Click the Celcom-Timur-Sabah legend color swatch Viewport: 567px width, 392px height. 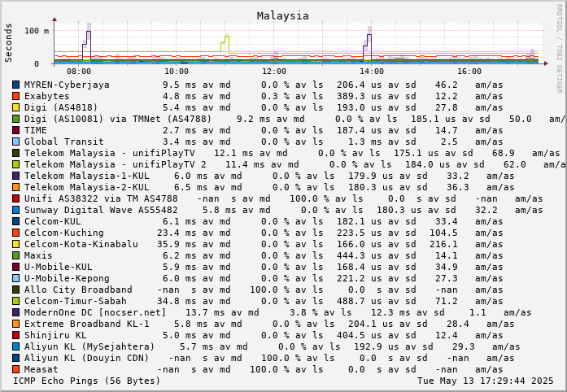(x=16, y=301)
